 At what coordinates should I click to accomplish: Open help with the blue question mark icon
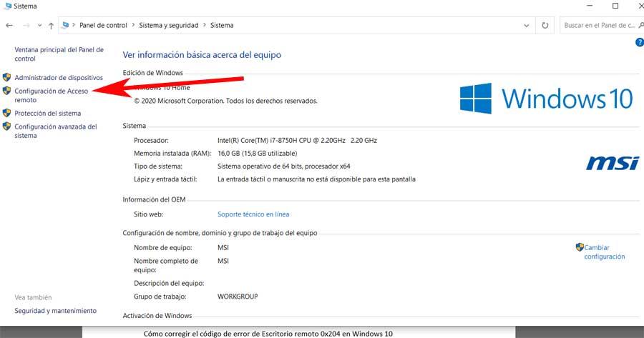pyautogui.click(x=640, y=42)
